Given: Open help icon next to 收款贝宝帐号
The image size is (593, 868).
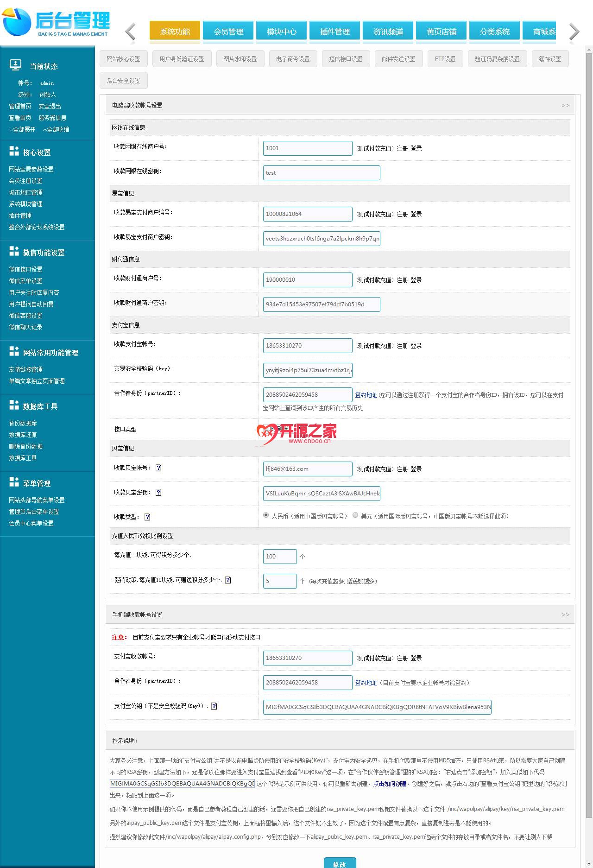Looking at the screenshot, I should [x=158, y=468].
